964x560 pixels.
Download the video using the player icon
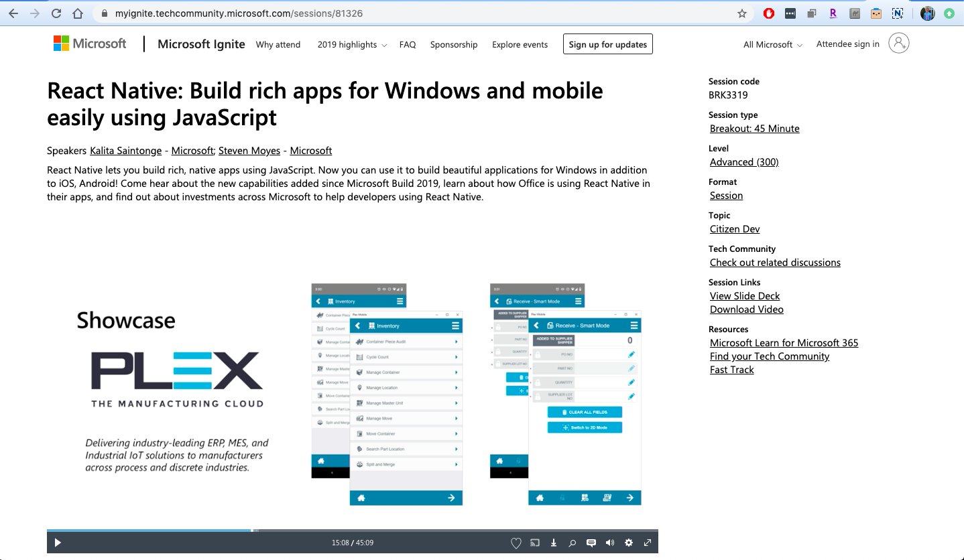point(553,543)
